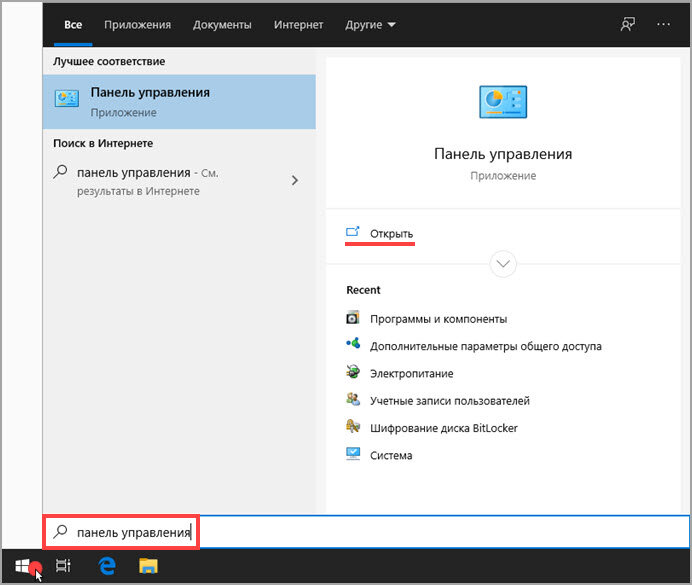Click the network sharing settings icon

point(353,344)
